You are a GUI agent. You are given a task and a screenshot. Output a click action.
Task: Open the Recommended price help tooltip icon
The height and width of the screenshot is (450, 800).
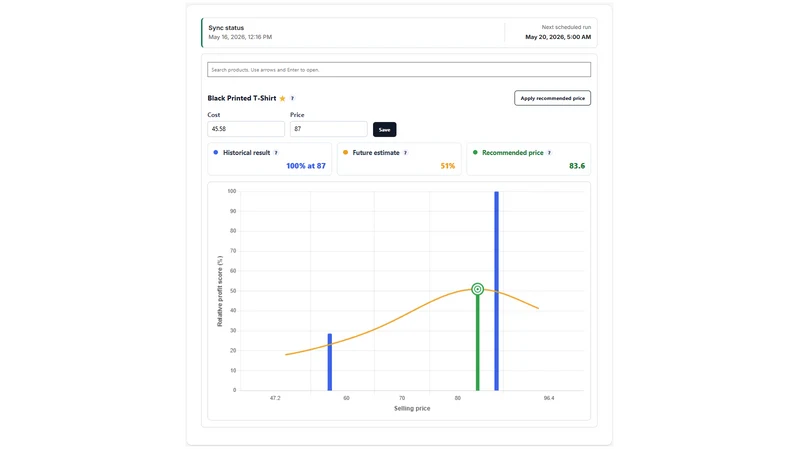pos(549,153)
